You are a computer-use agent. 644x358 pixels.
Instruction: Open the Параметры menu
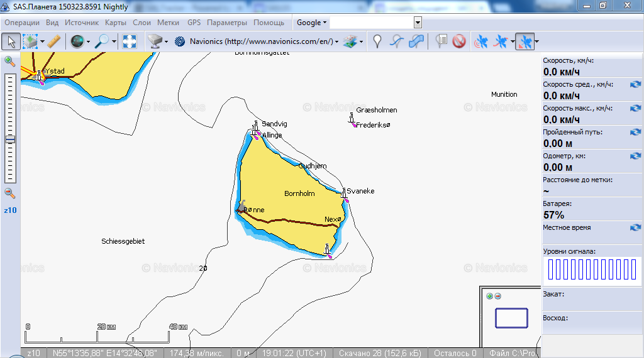226,23
